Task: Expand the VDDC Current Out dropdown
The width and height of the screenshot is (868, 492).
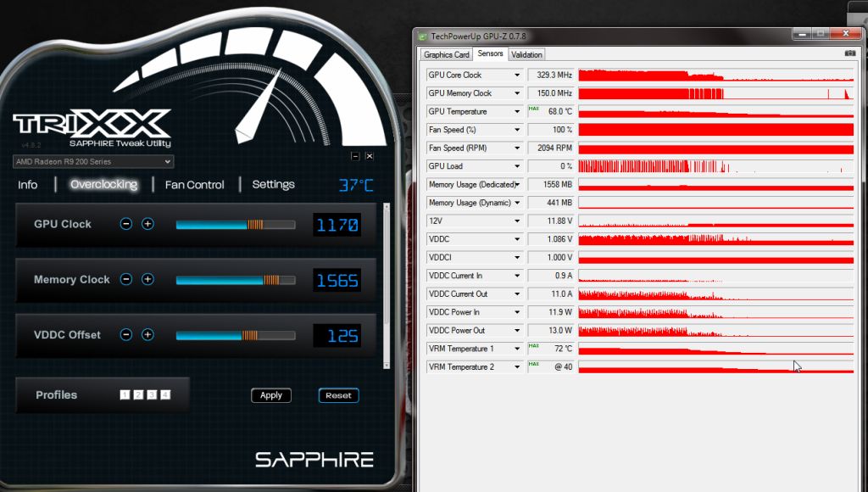Action: [517, 294]
